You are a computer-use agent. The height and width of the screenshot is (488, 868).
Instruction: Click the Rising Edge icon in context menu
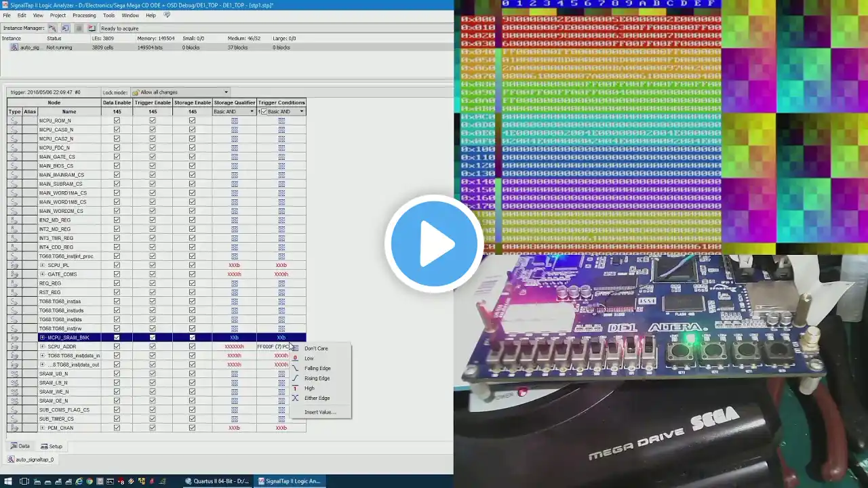click(x=295, y=378)
